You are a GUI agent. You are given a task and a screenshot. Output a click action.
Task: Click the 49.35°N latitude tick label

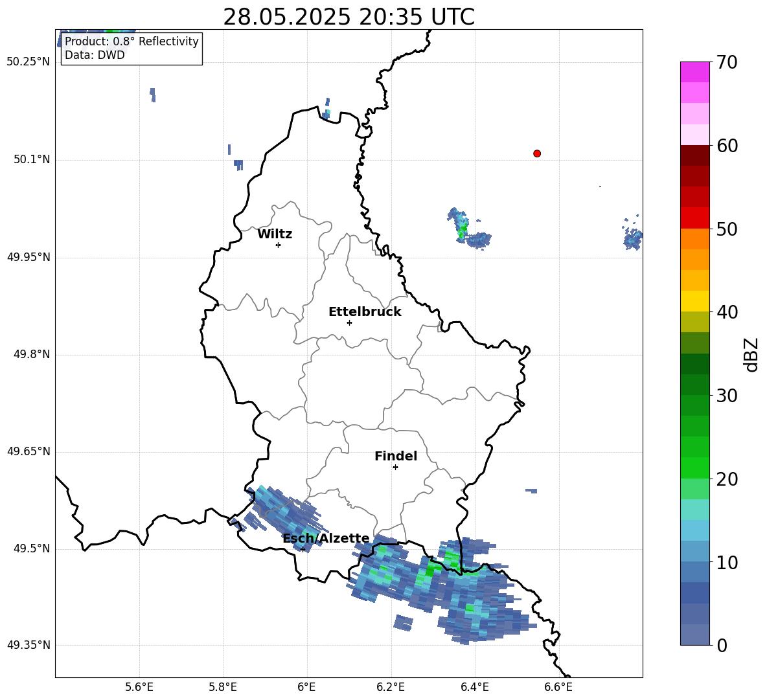click(29, 645)
